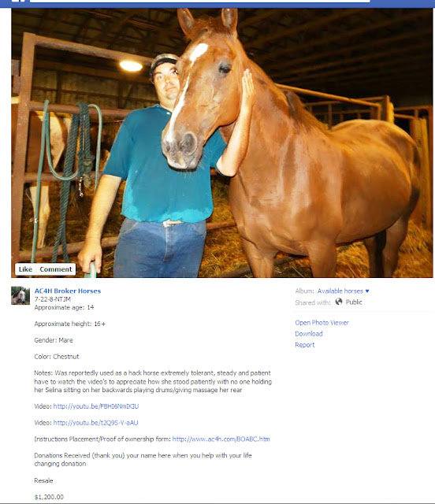Click the Public globe icon
This screenshot has width=435, height=504.
(339, 302)
